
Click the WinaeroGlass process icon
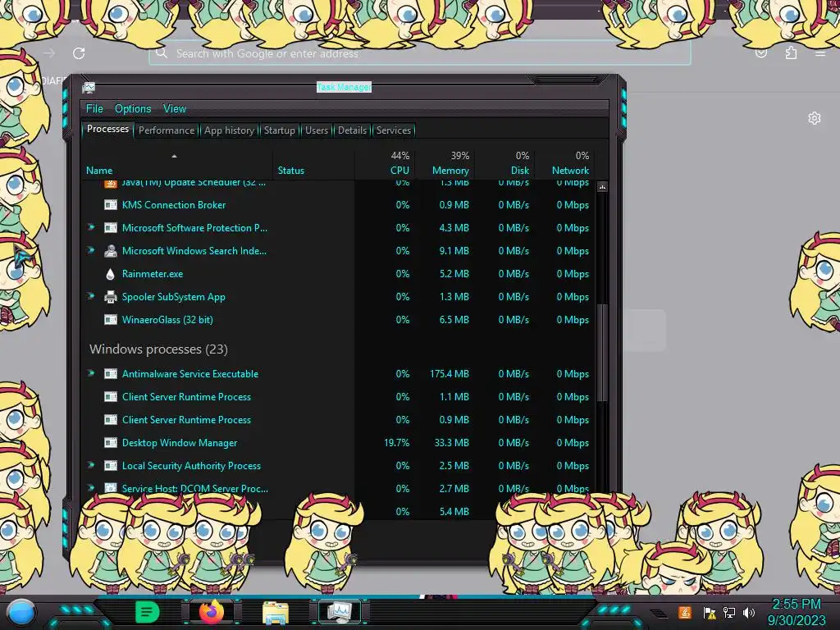click(111, 320)
